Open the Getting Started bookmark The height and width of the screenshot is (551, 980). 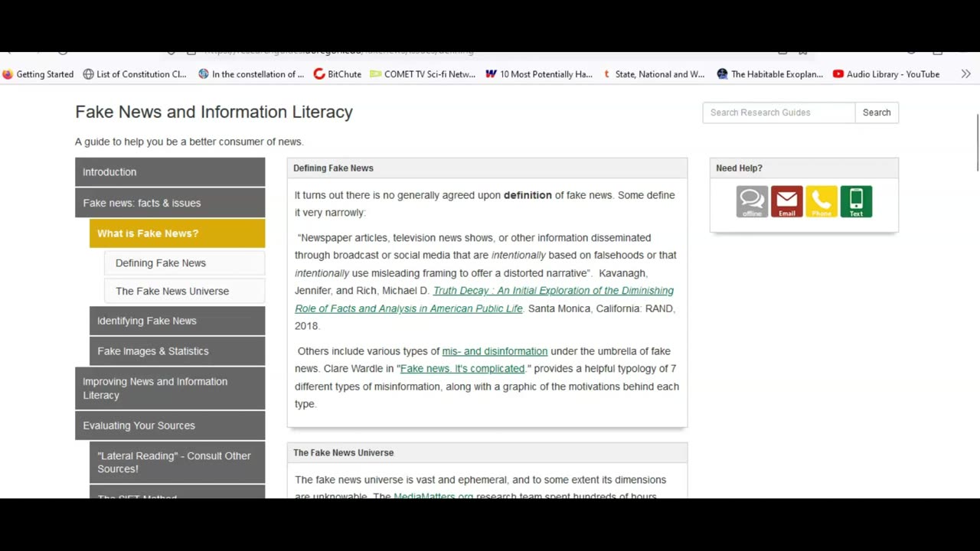[x=38, y=74]
